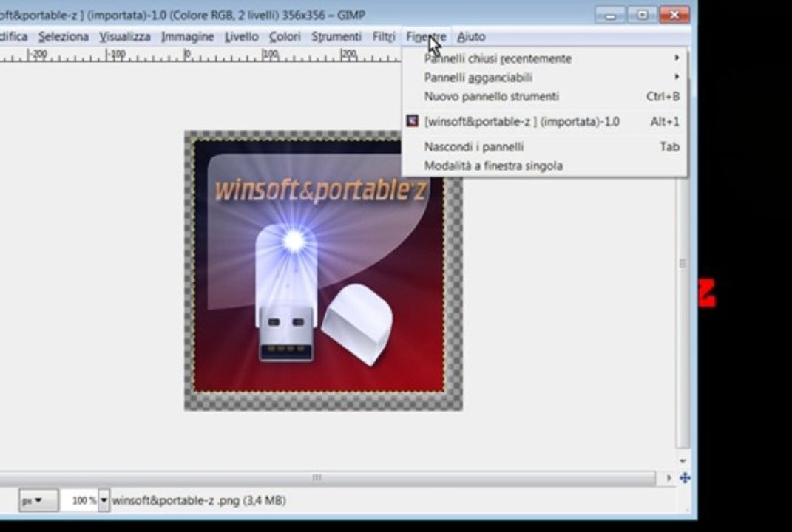Image resolution: width=792 pixels, height=532 pixels.
Task: Open the Strumenti menu
Action: [x=336, y=37]
